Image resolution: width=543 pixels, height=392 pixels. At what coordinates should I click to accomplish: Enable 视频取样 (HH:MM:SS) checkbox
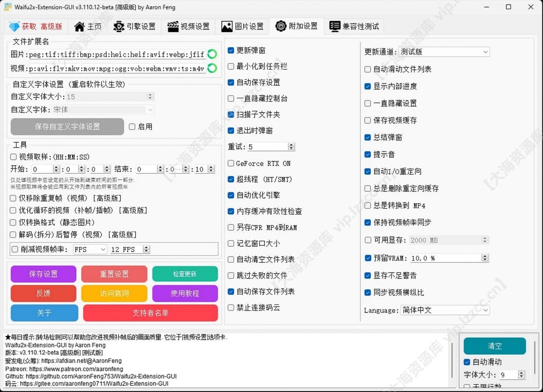coord(14,157)
